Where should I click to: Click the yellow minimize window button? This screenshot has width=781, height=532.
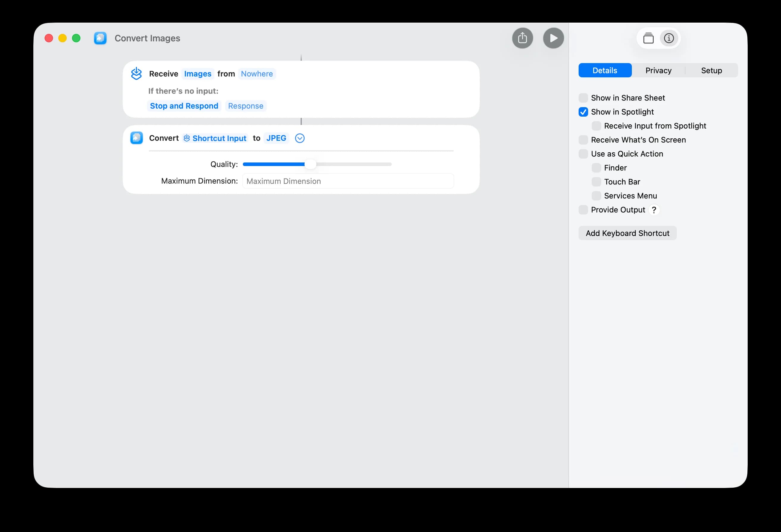[63, 38]
